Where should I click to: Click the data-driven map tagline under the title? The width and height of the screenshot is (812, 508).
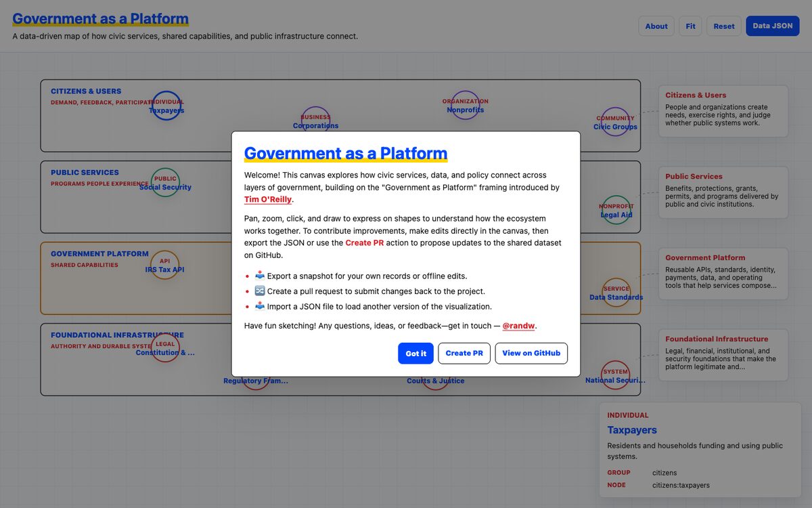click(x=185, y=36)
